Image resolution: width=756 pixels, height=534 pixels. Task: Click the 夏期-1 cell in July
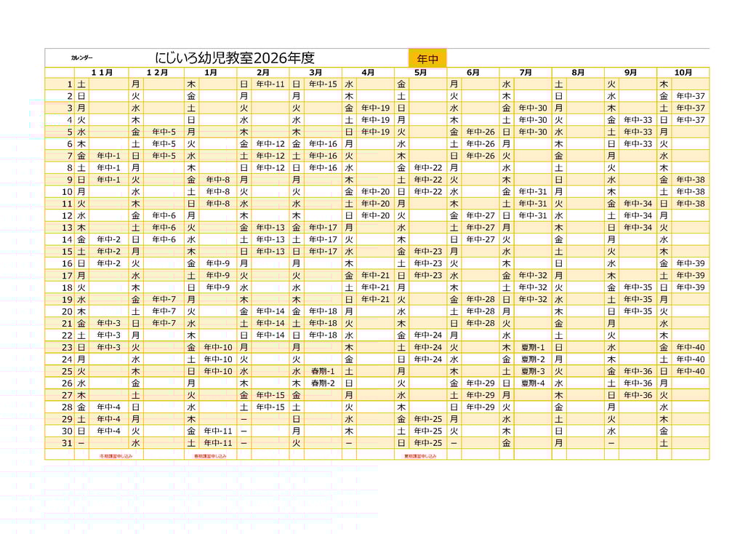point(533,347)
